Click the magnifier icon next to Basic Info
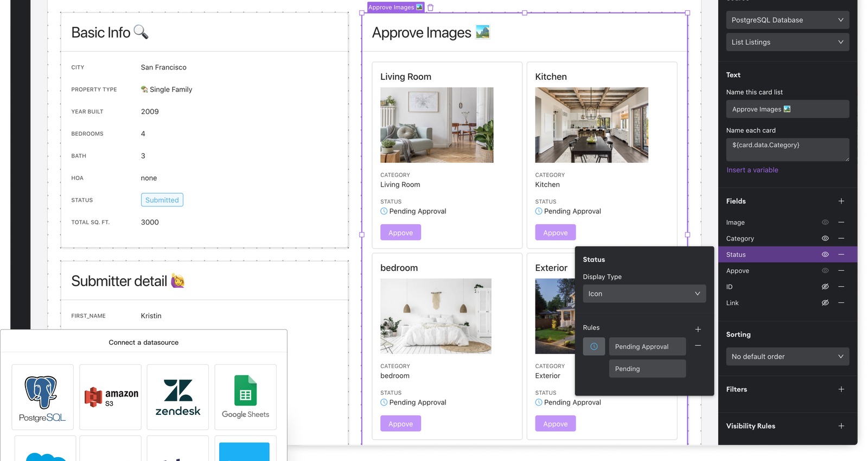Viewport: 868px width, 461px height. coord(141,32)
